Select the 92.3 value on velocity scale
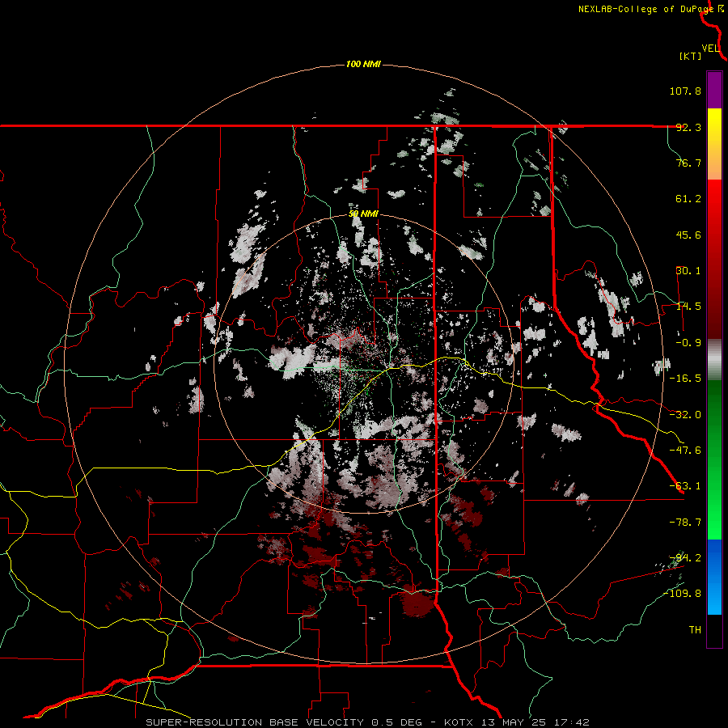This screenshot has width=728, height=728. pos(688,127)
